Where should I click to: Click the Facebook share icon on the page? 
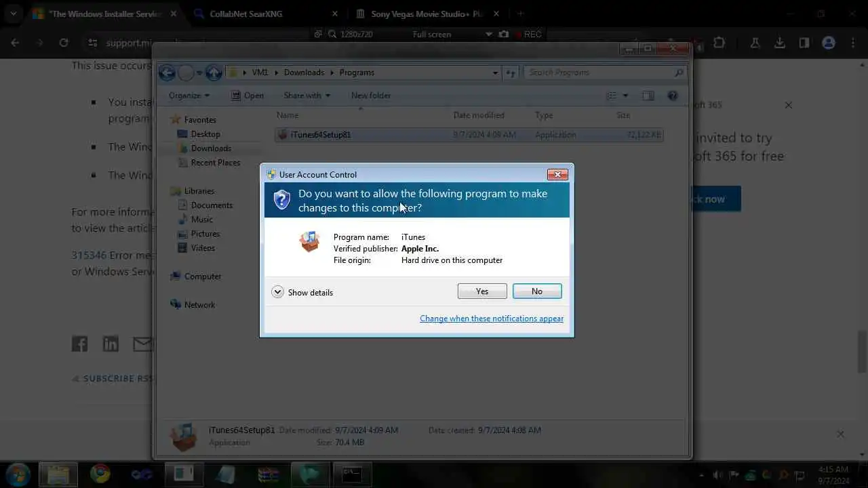pyautogui.click(x=79, y=344)
